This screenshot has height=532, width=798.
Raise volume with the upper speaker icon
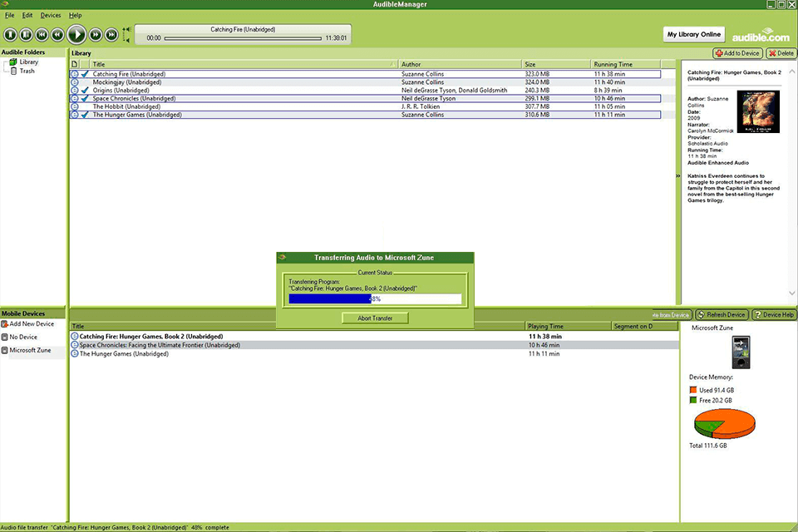[x=126, y=30]
